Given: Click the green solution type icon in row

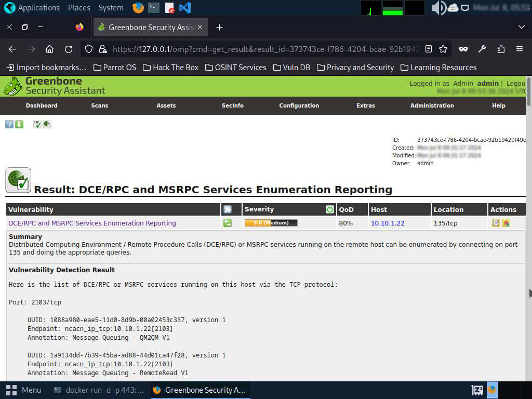Looking at the screenshot, I should coord(228,223).
